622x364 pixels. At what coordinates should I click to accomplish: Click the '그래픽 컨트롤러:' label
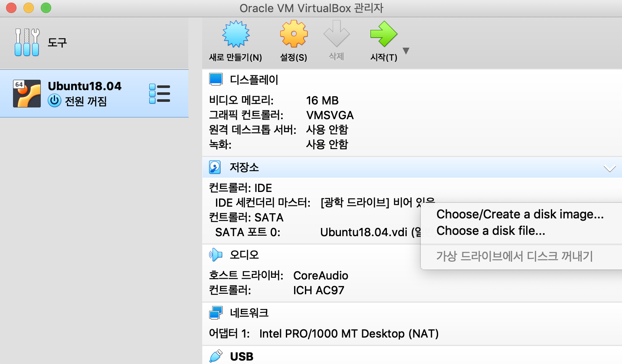(x=246, y=115)
